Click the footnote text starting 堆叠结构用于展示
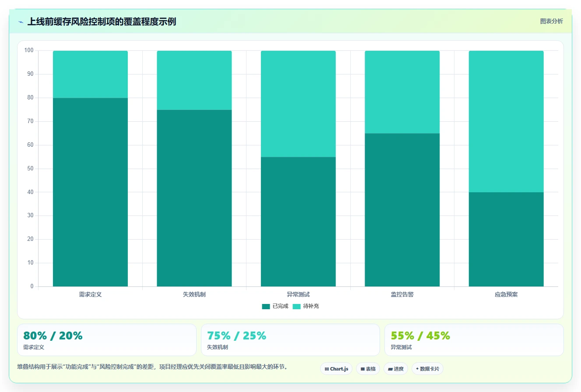 point(153,367)
